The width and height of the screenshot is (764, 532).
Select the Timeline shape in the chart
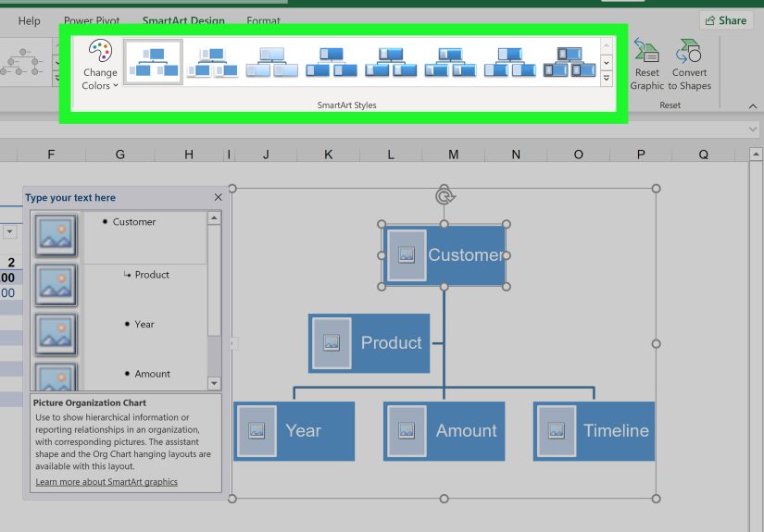594,431
